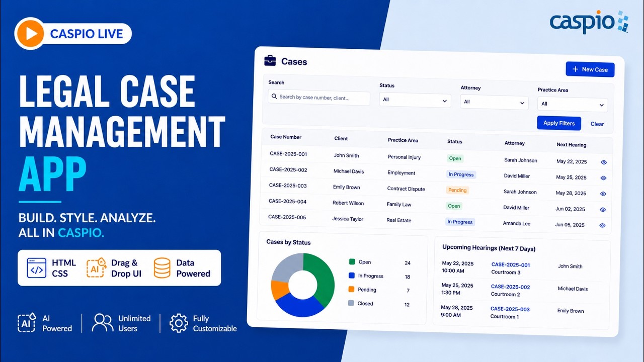View case CASE-2025-005 via eye icon
The width and height of the screenshot is (644, 362).
tap(602, 226)
